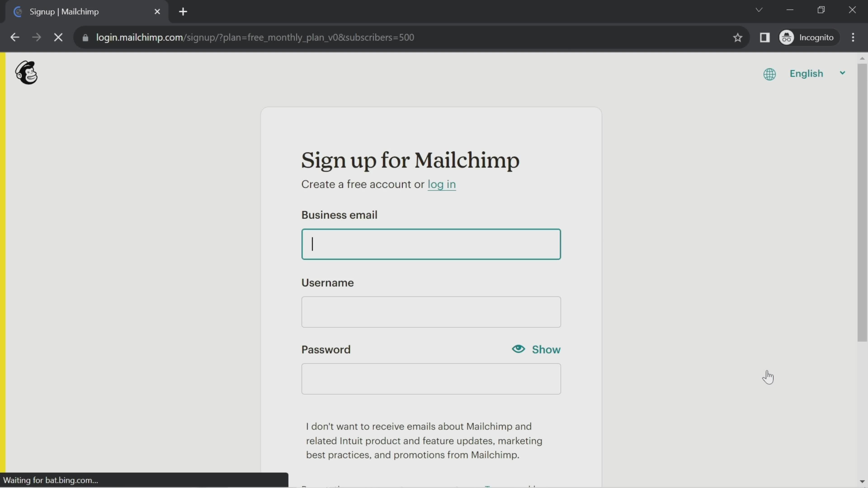Image resolution: width=868 pixels, height=488 pixels.
Task: Click the browser back navigation arrow
Action: (x=14, y=37)
